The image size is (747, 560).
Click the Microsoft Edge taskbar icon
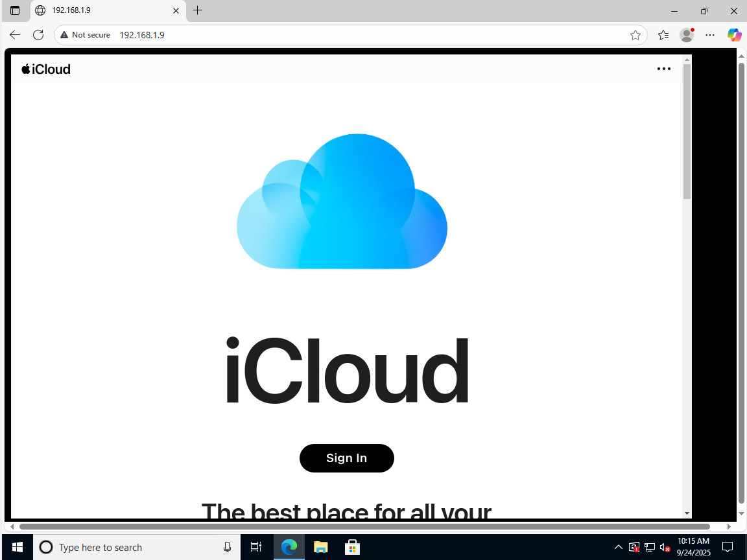(289, 547)
